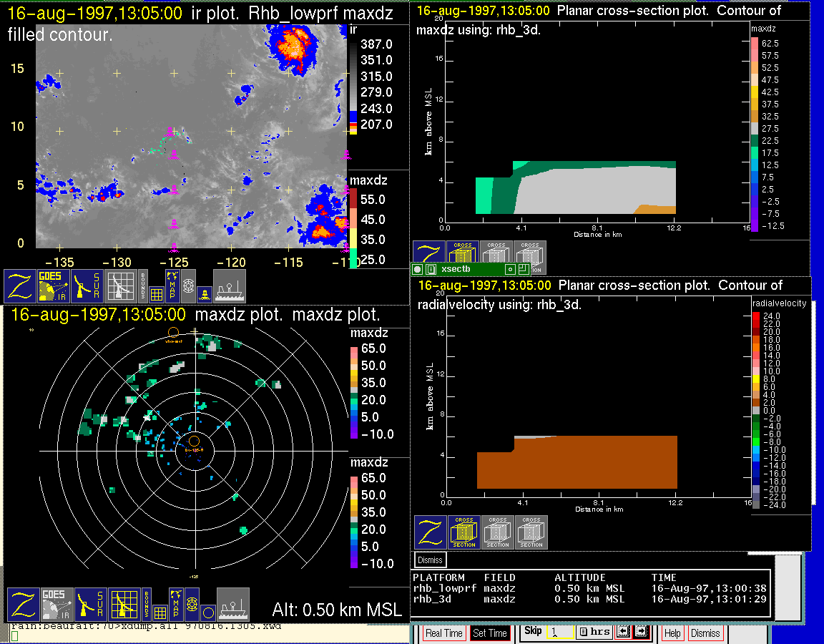Click the Skip value input field
Image resolution: width=824 pixels, height=644 pixels.
(x=559, y=633)
